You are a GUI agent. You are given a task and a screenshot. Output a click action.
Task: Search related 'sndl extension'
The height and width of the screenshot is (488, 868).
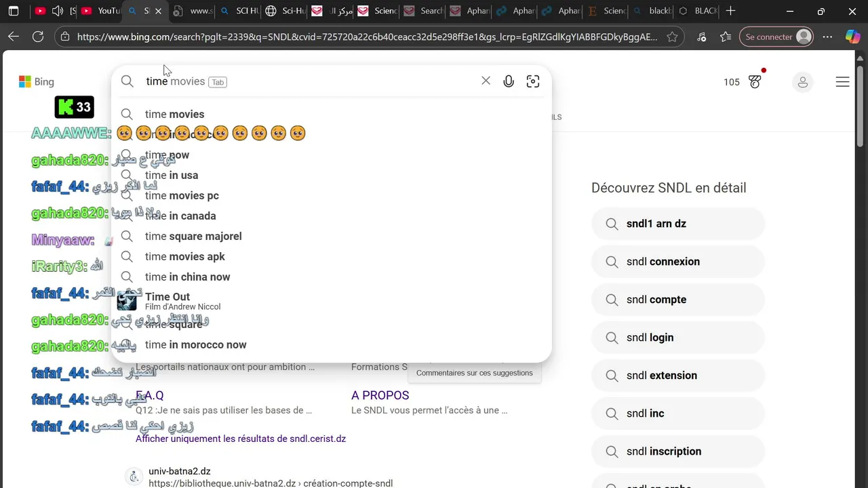(678, 375)
